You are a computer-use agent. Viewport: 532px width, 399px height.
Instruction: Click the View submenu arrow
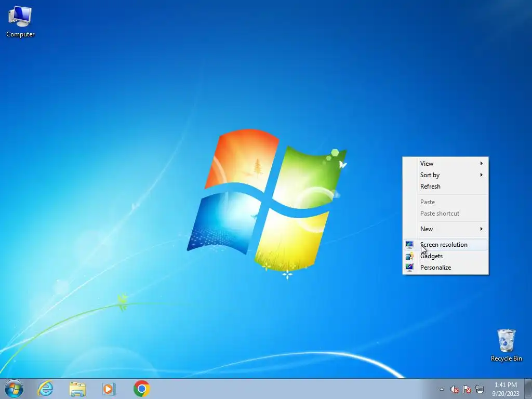click(481, 164)
